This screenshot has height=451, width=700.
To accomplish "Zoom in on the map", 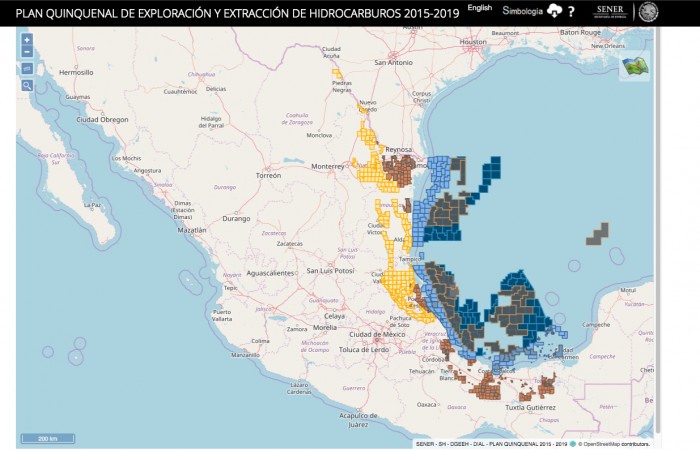I will [27, 40].
